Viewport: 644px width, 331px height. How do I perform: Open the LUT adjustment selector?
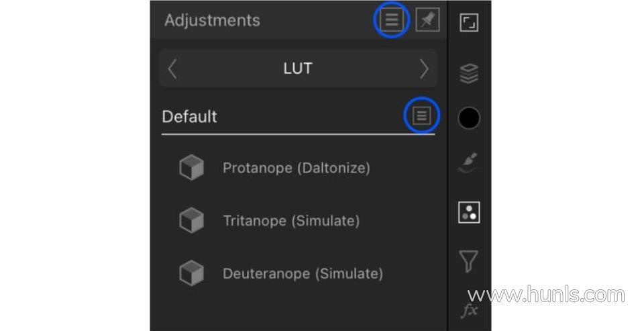(x=298, y=68)
